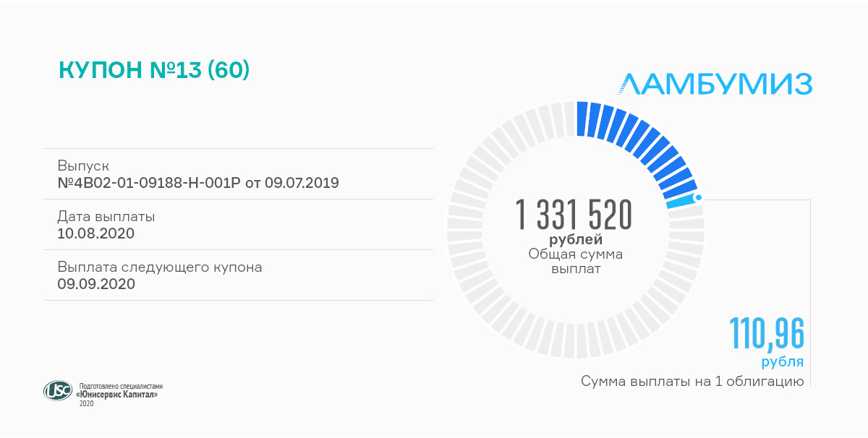Image resolution: width=868 pixels, height=438 pixels.
Task: Click the Сумма выплаты на 1 облигацию caption
Action: (692, 381)
